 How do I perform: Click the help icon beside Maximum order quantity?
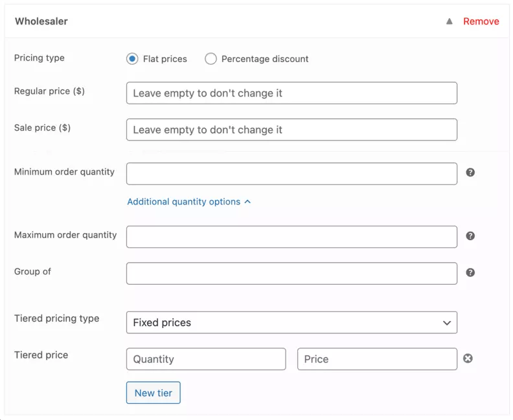[470, 236]
